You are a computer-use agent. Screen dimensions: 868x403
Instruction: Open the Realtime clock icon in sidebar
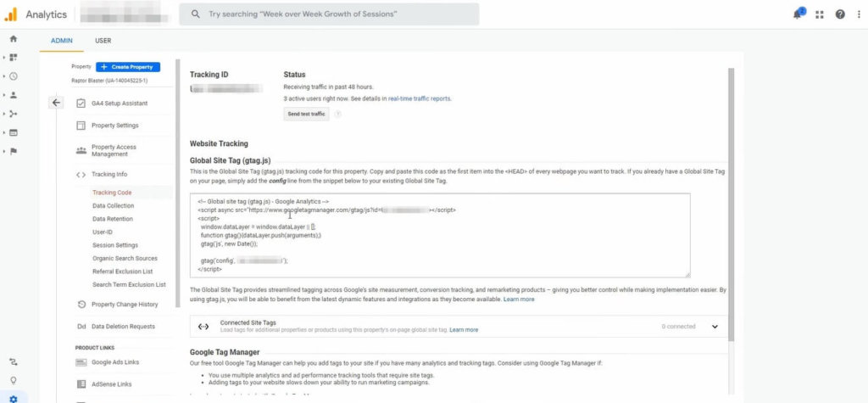pos(13,76)
